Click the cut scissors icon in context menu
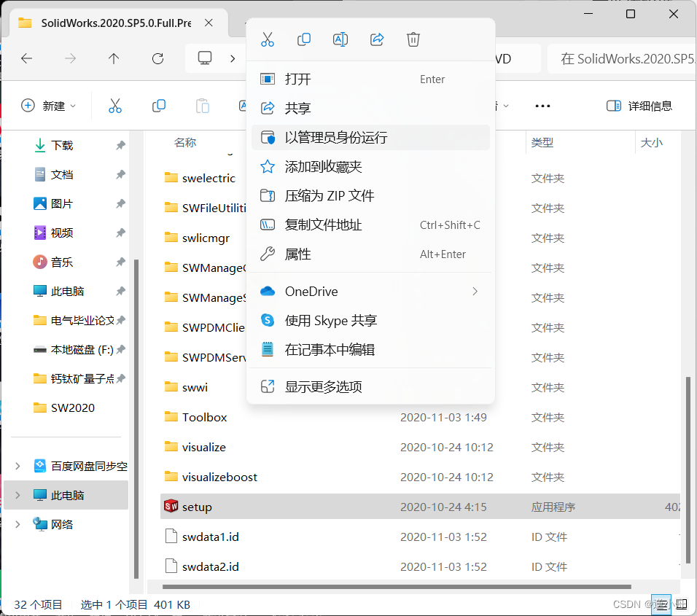 tap(267, 39)
